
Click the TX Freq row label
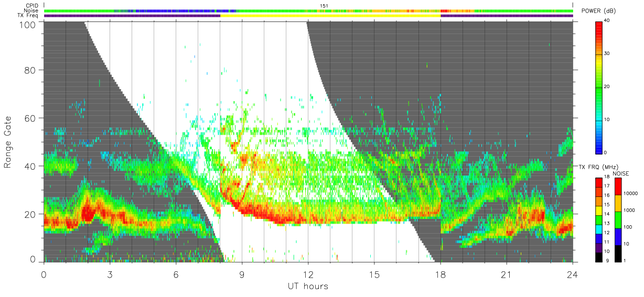(x=28, y=16)
